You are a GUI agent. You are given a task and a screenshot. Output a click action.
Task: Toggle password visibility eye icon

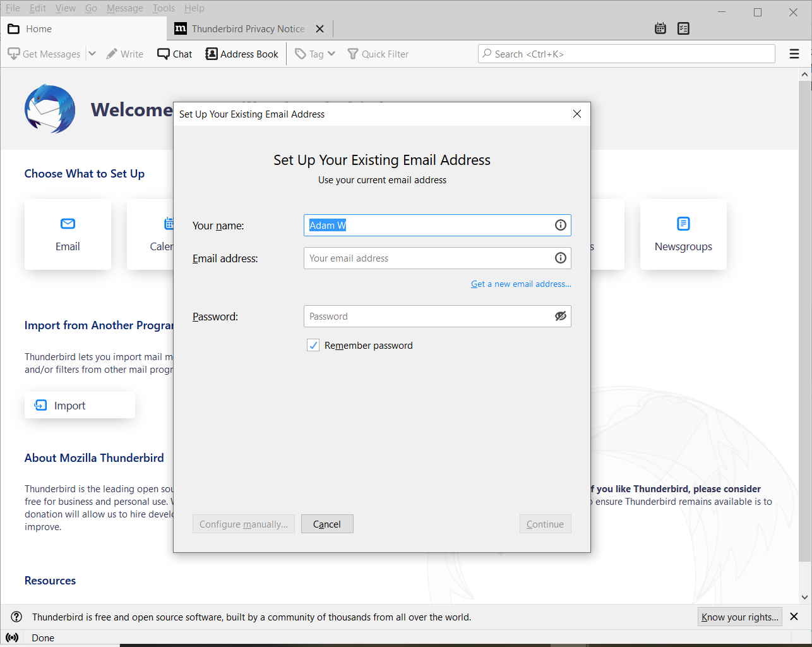(561, 316)
